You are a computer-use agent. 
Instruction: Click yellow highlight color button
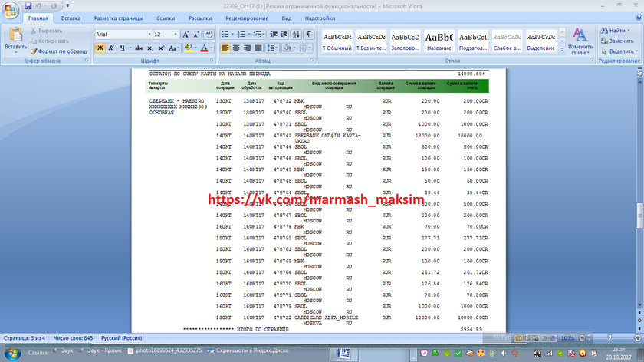pyautogui.click(x=188, y=48)
